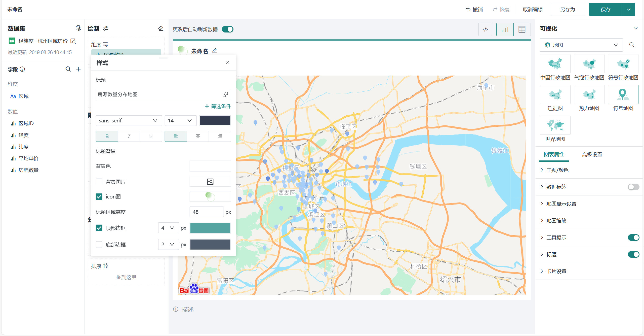Open the 顶部边框 teal color swatch
644x336 pixels.
point(210,228)
